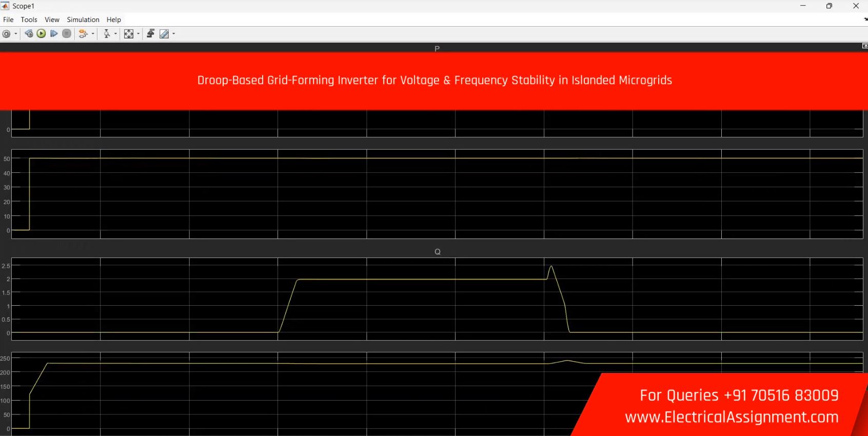Open the View menu
Viewport: 868px width, 436px height.
[52, 19]
